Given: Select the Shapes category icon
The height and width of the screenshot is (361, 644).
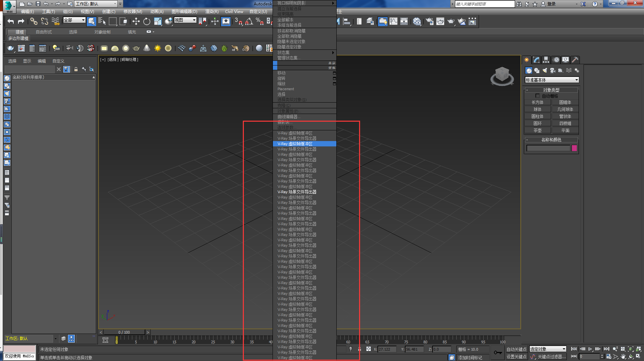Looking at the screenshot, I should click(x=537, y=71).
